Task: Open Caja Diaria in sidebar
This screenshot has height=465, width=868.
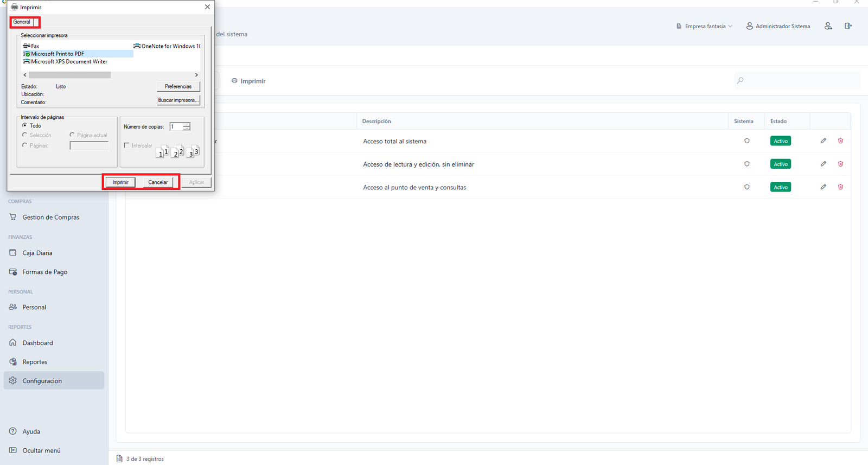Action: (37, 253)
